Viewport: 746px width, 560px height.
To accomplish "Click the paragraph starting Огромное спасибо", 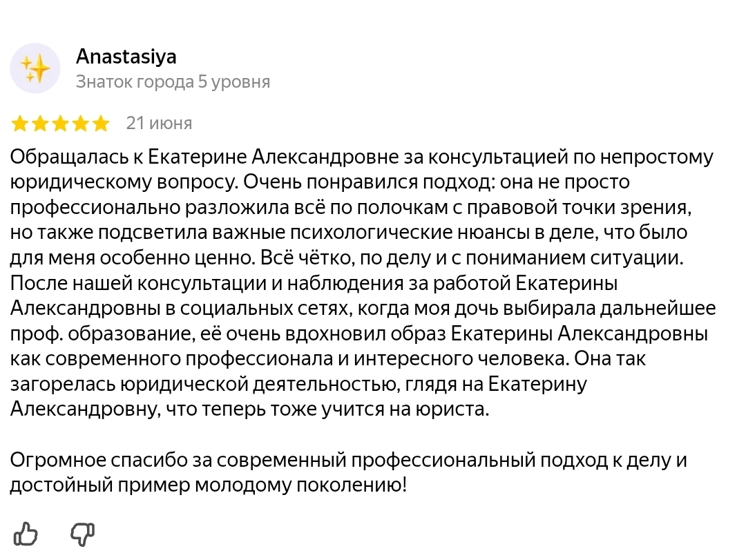I will click(348, 472).
